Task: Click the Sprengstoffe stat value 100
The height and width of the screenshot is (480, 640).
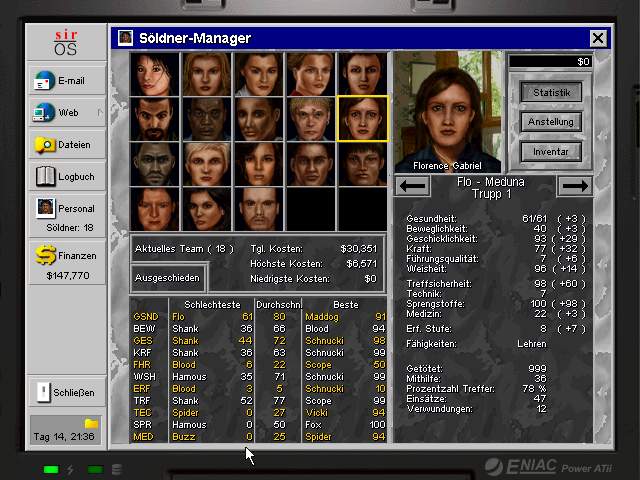Action: [x=538, y=304]
